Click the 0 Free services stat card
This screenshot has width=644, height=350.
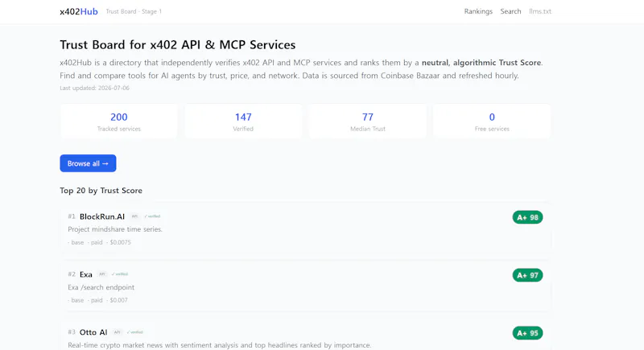click(492, 121)
